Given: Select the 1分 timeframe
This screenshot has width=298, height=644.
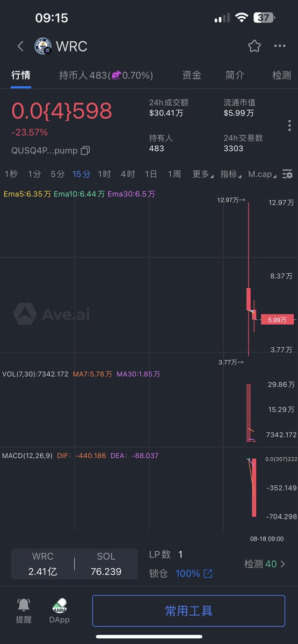Looking at the screenshot, I should 34,174.
